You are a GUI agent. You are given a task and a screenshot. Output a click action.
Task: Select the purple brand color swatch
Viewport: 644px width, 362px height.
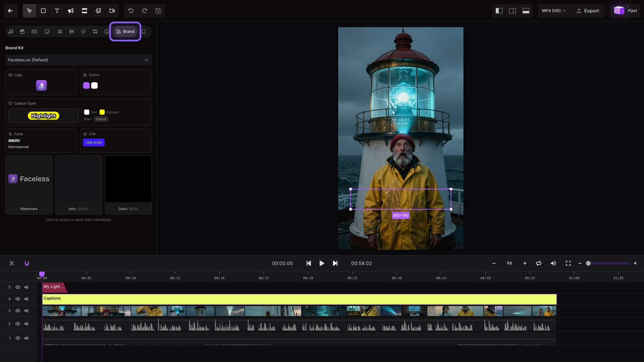point(86,85)
